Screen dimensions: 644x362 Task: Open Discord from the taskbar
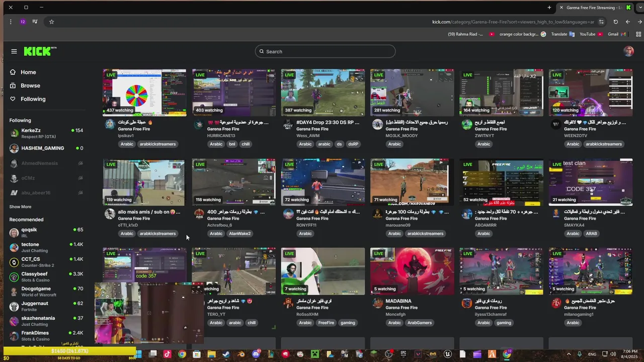pos(256,354)
